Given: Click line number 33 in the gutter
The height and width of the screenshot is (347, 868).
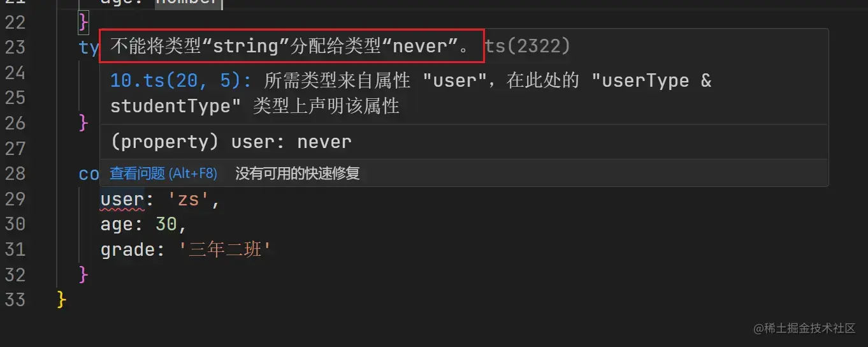Looking at the screenshot, I should 15,300.
